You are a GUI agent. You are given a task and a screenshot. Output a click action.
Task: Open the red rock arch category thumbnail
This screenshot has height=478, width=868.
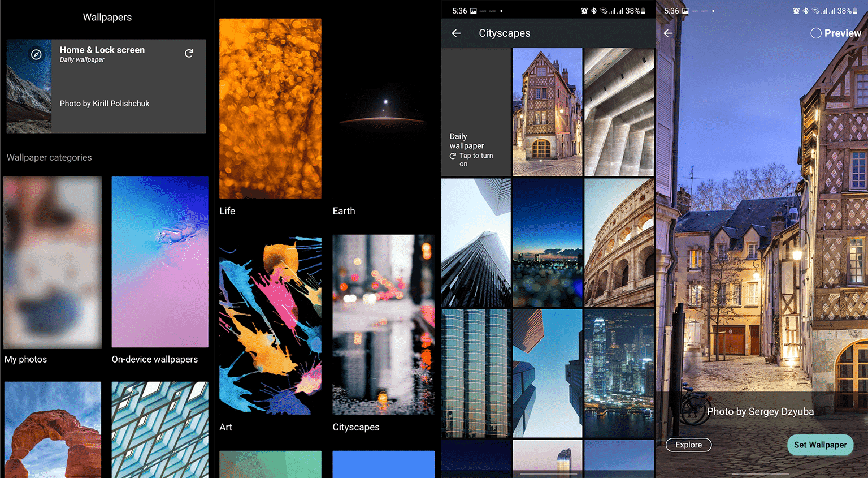pos(53,430)
